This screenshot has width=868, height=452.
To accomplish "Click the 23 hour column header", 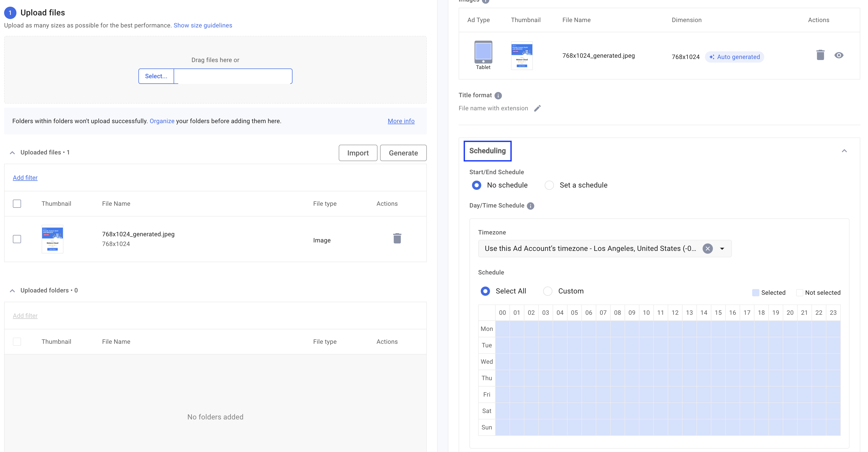I will tap(833, 313).
